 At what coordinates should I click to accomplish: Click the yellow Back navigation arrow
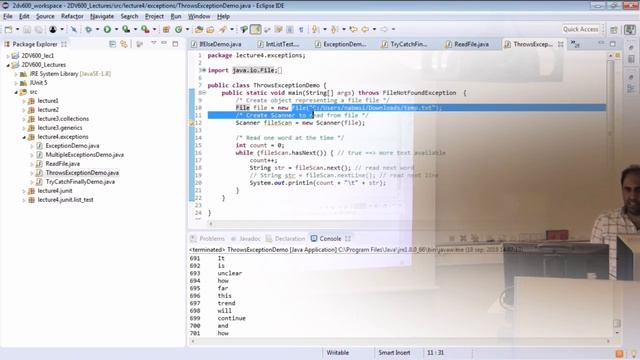click(365, 29)
